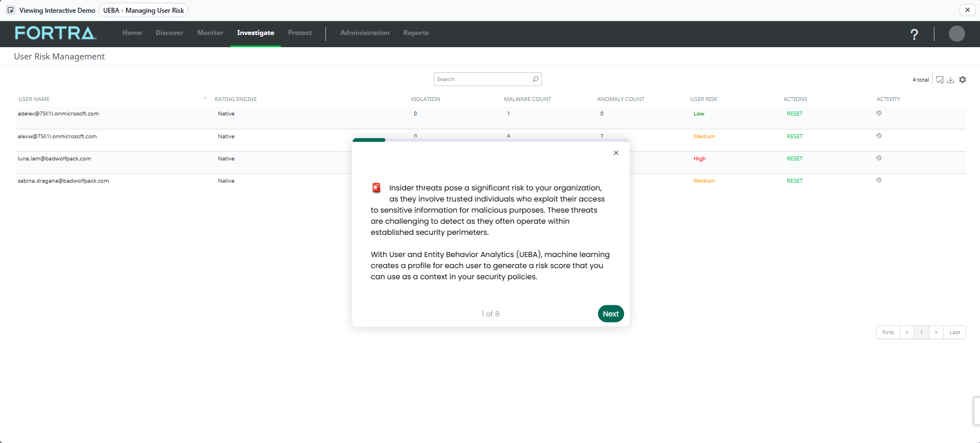
Task: Go to the Home menu
Action: (x=132, y=33)
